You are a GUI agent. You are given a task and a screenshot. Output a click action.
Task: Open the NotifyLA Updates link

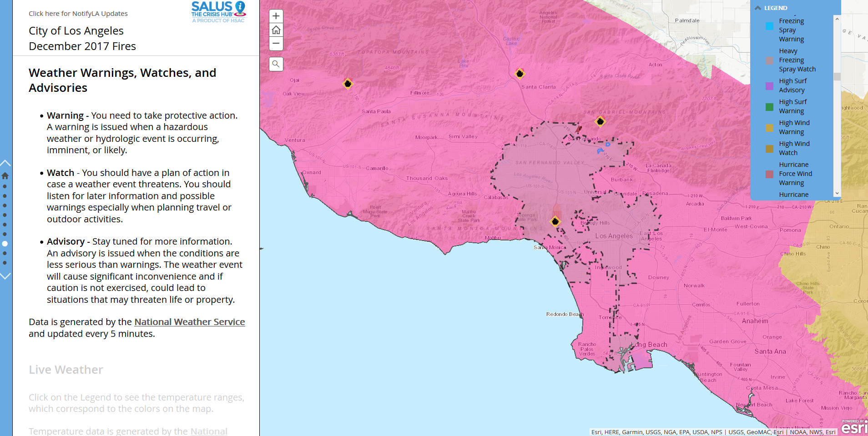click(78, 14)
